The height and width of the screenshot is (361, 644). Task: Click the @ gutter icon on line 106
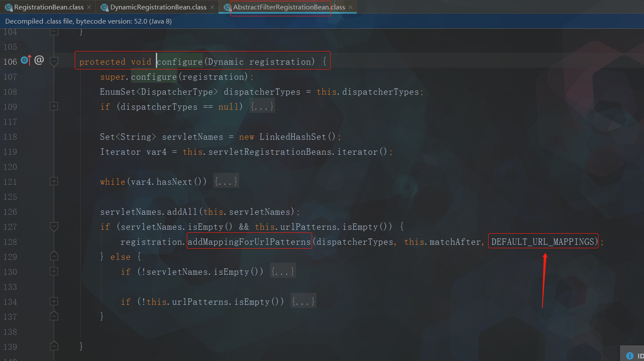tap(39, 60)
